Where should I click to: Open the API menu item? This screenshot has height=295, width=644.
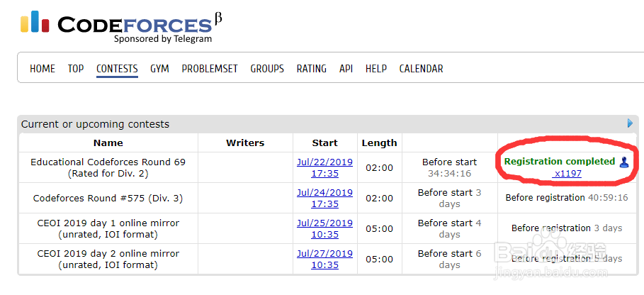[346, 69]
